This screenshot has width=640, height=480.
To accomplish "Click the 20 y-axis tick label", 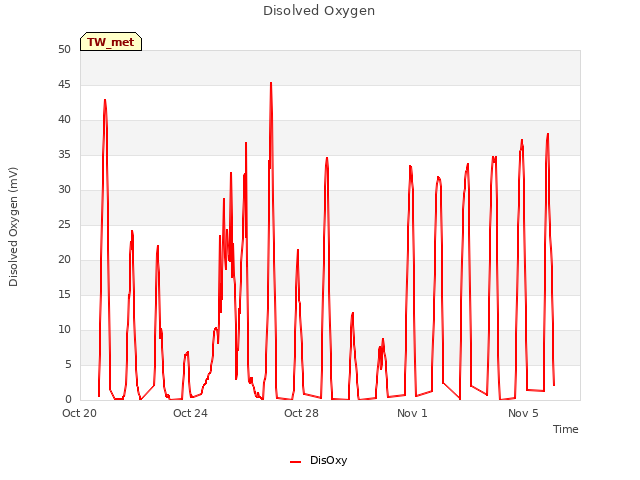I will [x=64, y=260].
